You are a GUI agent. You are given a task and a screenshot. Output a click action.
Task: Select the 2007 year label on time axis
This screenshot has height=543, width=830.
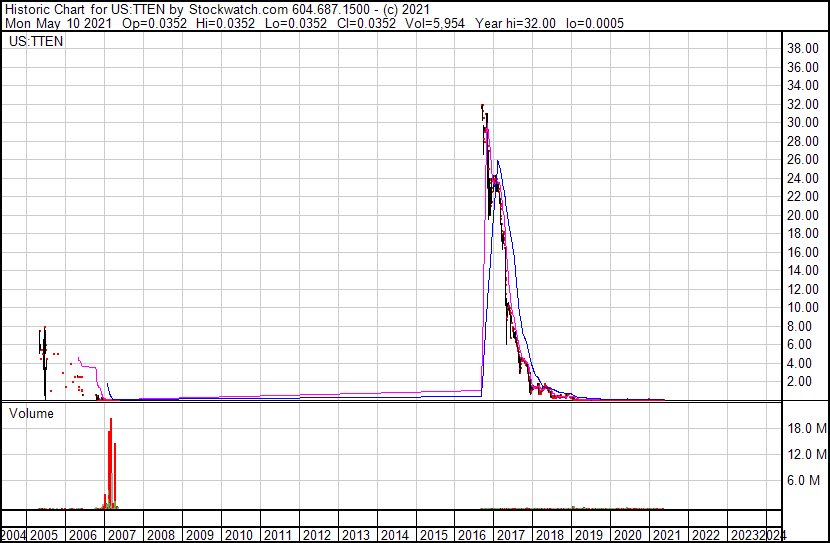[121, 535]
